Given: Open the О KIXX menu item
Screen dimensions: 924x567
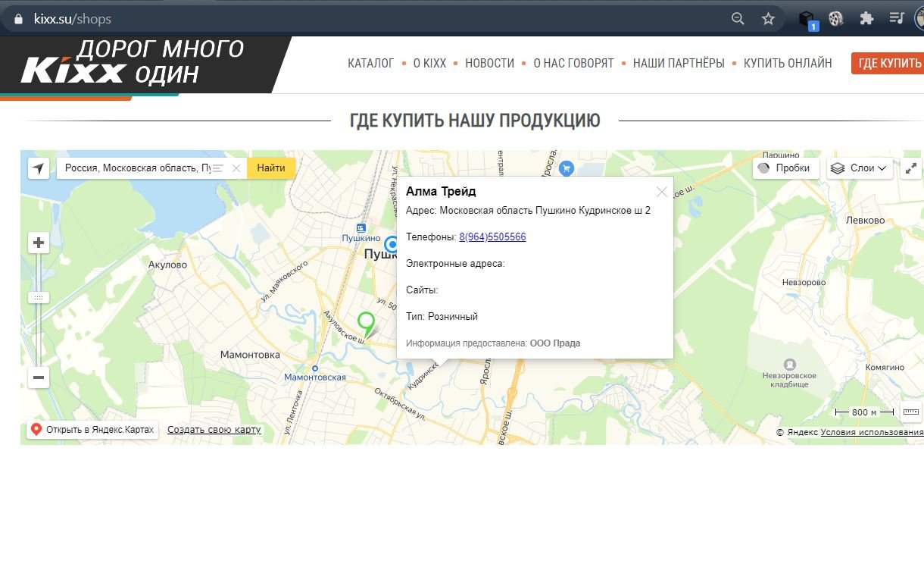Looking at the screenshot, I should 429,63.
